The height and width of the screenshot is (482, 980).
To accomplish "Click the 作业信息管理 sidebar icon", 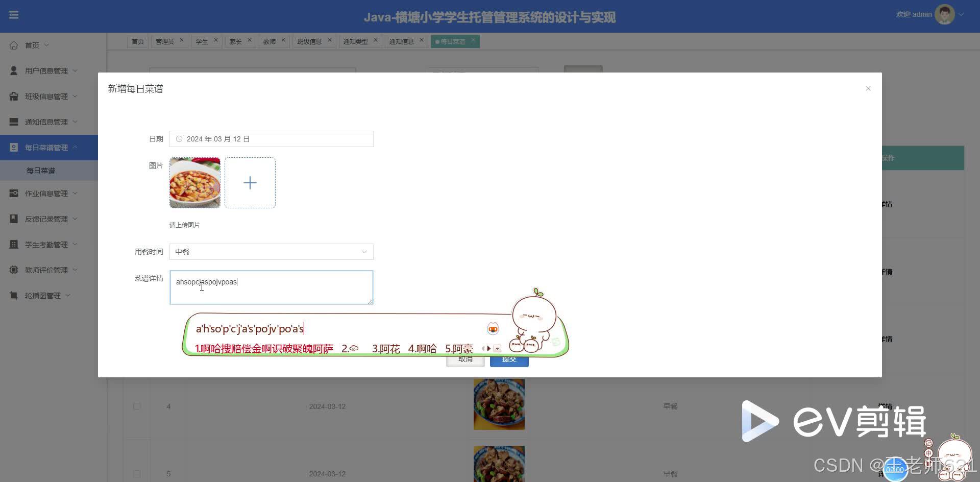I will 14,193.
